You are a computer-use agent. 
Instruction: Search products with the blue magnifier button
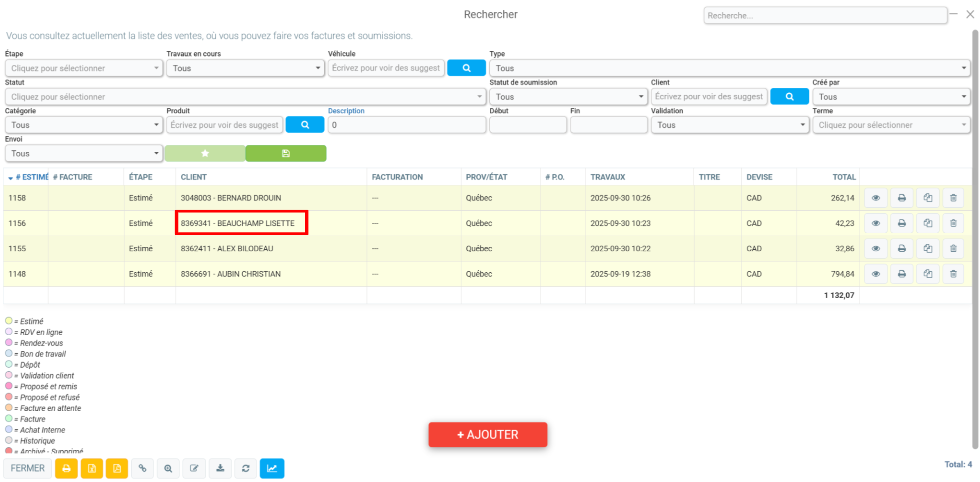[304, 125]
